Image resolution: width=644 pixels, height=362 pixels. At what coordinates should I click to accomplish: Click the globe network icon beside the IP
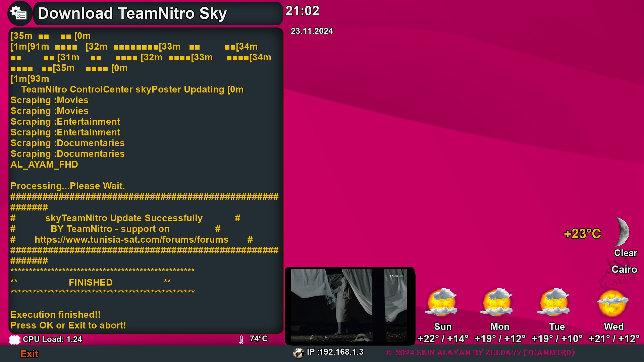[298, 353]
